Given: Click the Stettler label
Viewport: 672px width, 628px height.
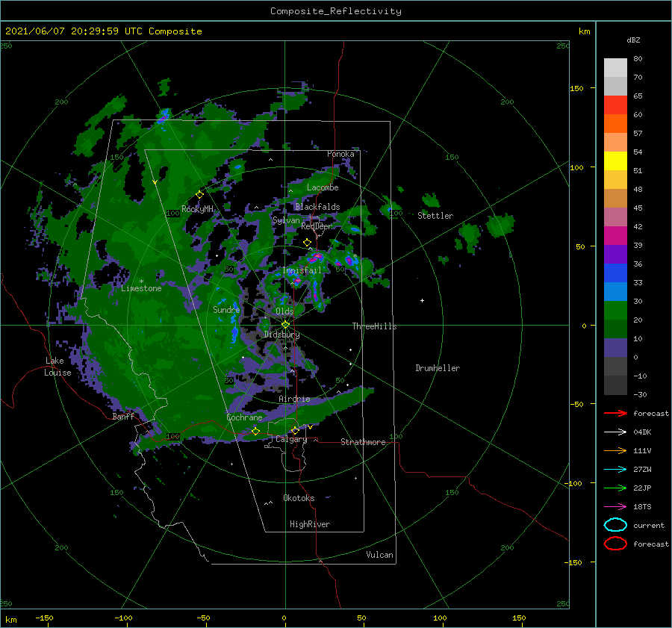Looking at the screenshot, I should tap(435, 216).
